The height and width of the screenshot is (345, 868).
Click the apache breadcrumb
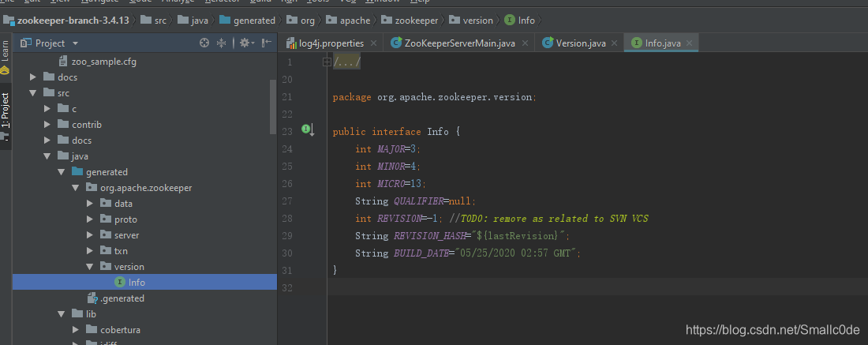click(x=348, y=21)
